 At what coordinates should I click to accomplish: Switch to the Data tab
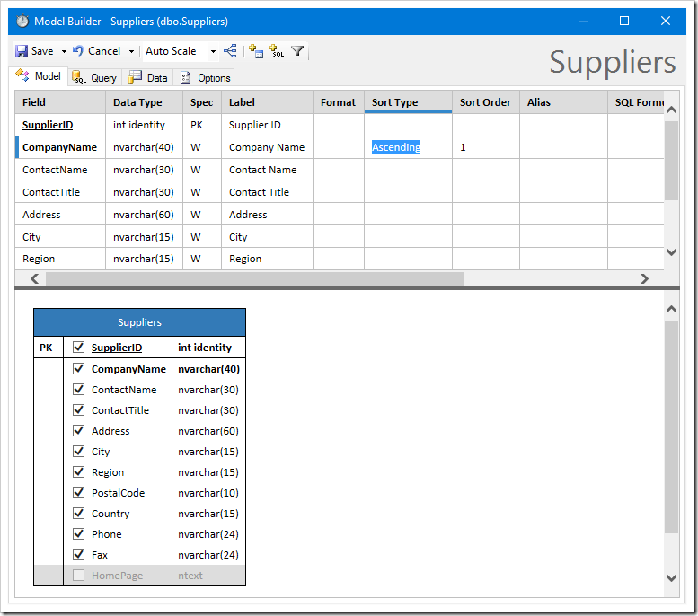(148, 78)
